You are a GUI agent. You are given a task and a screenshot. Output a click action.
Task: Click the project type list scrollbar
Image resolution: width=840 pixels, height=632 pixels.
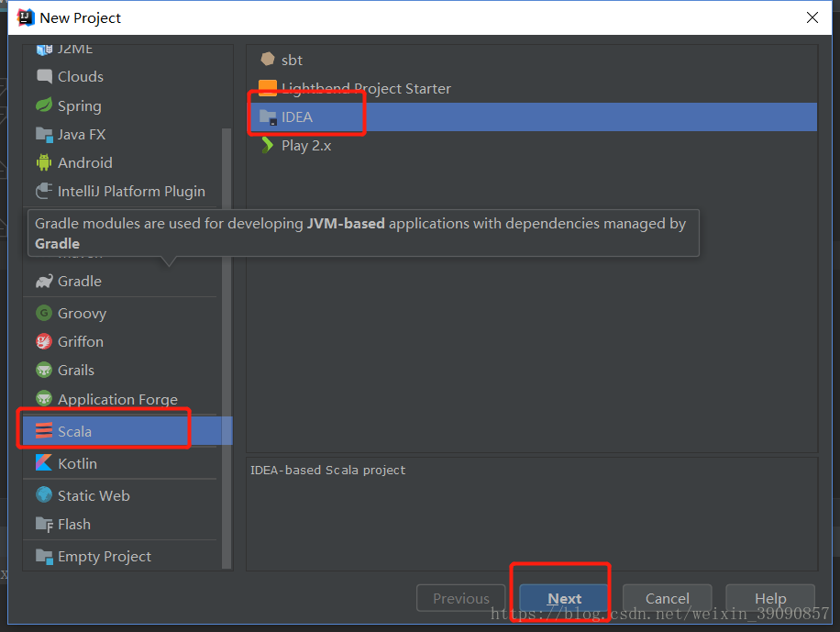[227, 349]
